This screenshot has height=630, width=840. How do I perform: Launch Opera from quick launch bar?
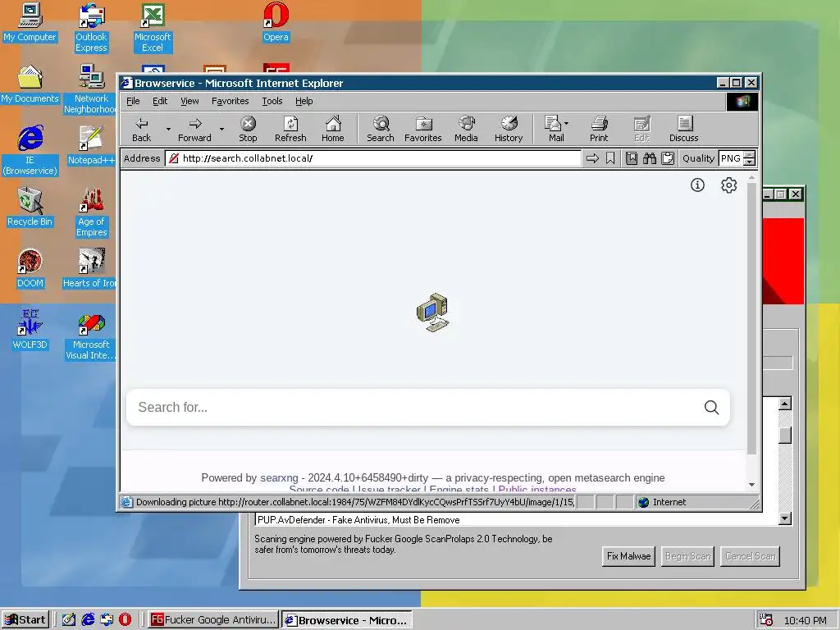[125, 620]
